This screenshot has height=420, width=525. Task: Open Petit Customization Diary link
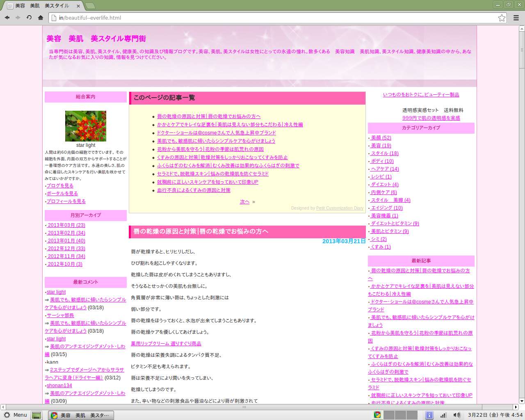coord(340,208)
